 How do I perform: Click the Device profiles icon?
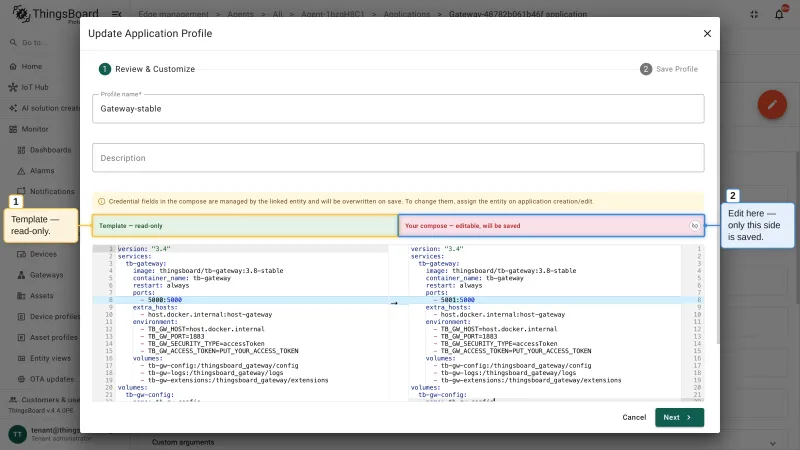(x=21, y=317)
